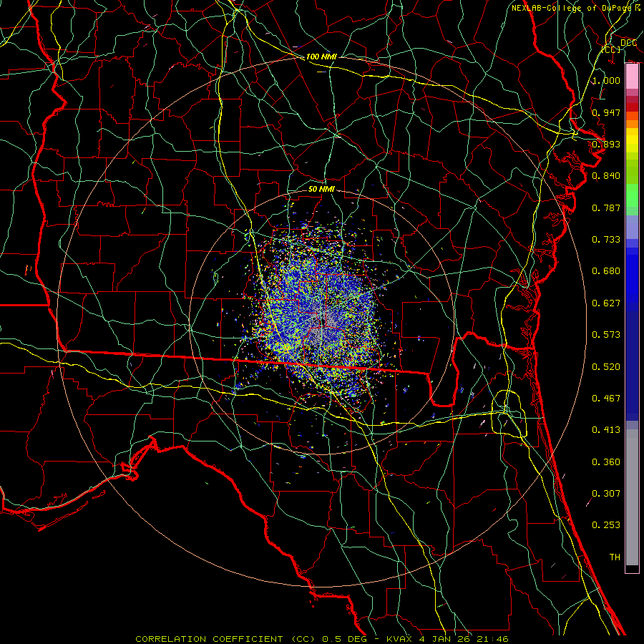Select the 0.947 legend value

click(x=606, y=112)
